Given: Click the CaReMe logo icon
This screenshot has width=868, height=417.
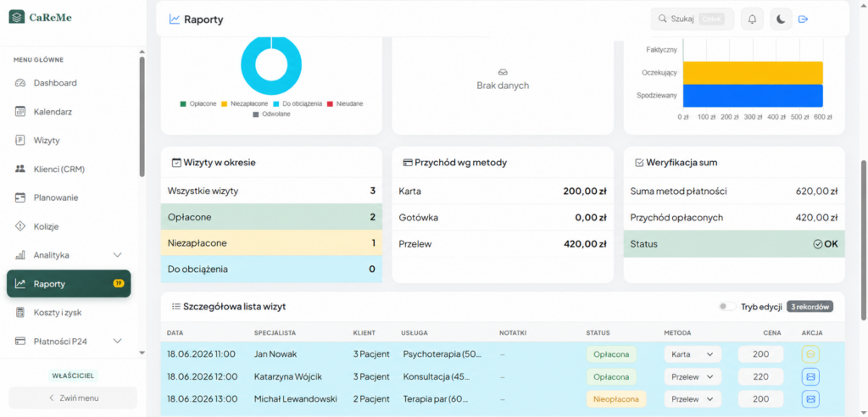Looking at the screenshot, I should pos(17,17).
